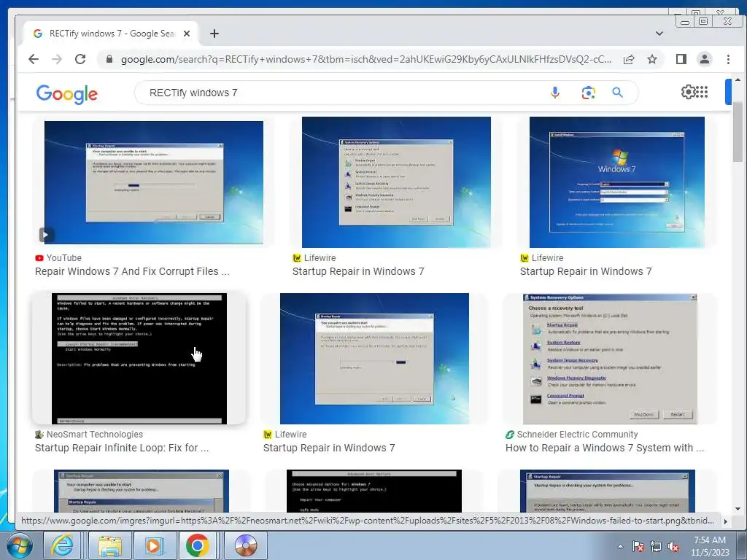Image resolution: width=747 pixels, height=560 pixels.
Task: Open the System Recovery Options Lifewire thumbnail
Action: (x=396, y=182)
